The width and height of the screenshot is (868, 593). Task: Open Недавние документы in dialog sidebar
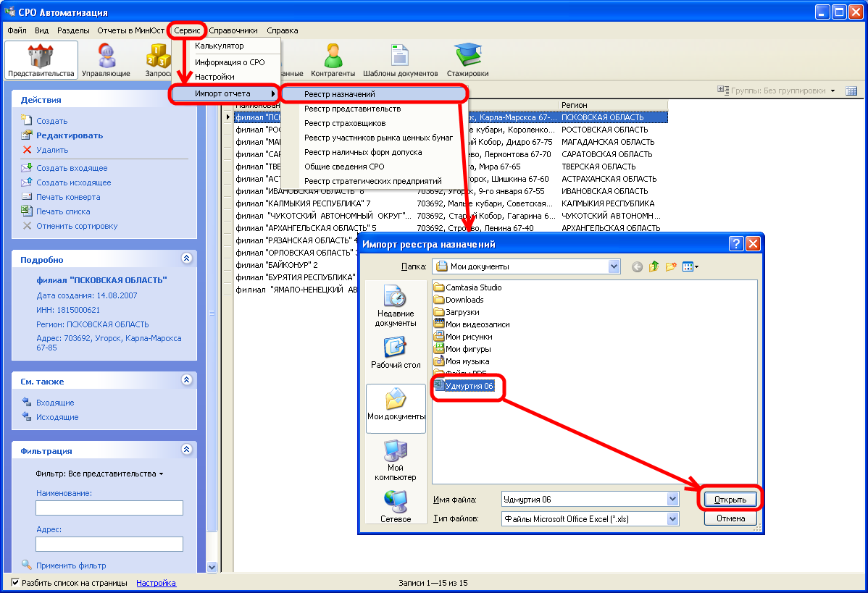coord(396,306)
